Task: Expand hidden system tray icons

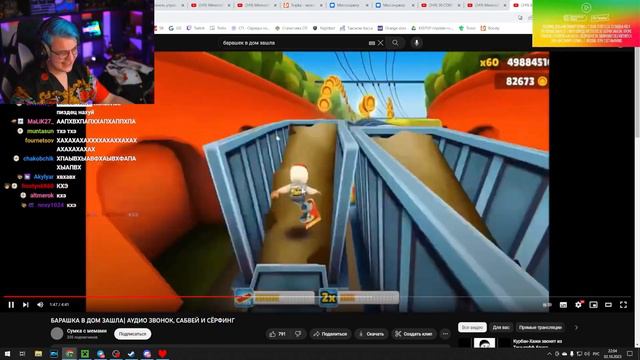Action: click(x=549, y=353)
